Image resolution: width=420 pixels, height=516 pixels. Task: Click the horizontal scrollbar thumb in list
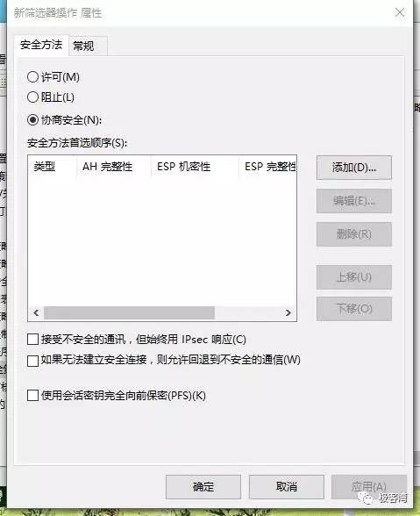tap(129, 312)
